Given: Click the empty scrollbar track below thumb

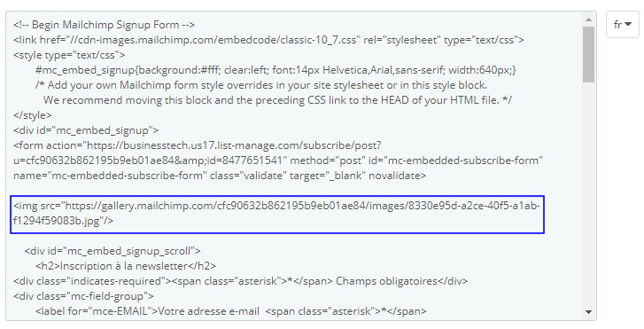Looking at the screenshot, I should pyautogui.click(x=588, y=193).
